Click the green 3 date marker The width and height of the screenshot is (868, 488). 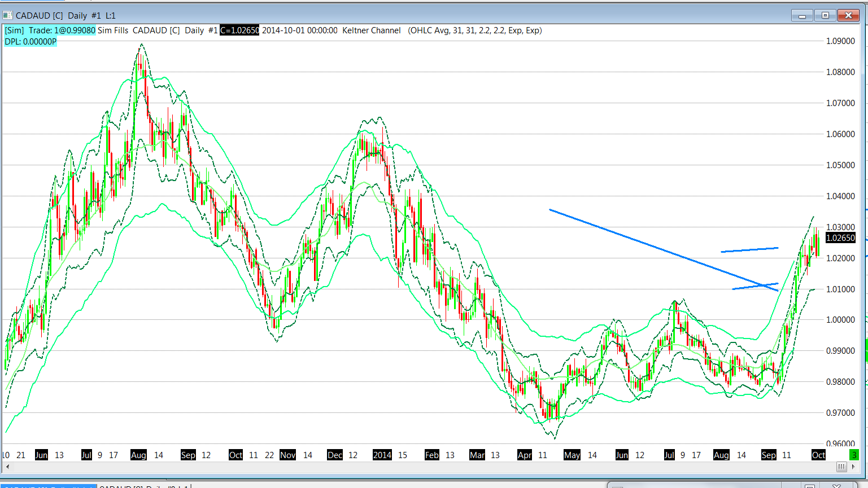pos(854,455)
